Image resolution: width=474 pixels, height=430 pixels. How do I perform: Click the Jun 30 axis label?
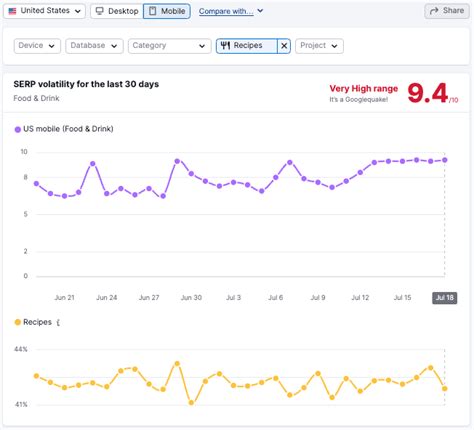point(191,297)
